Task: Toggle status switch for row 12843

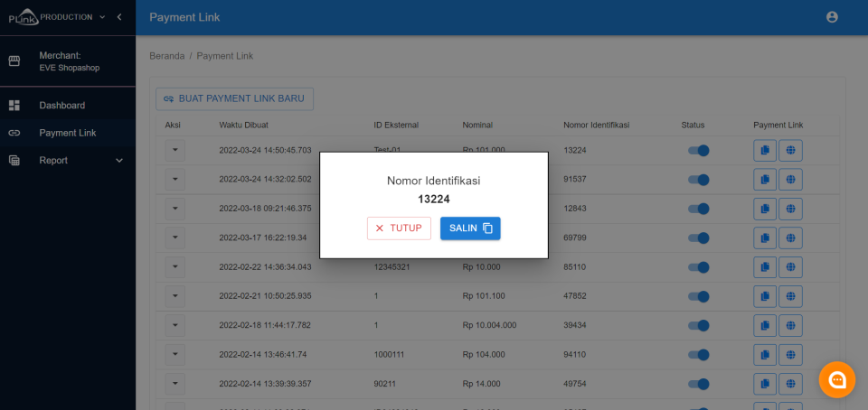Action: [699, 209]
